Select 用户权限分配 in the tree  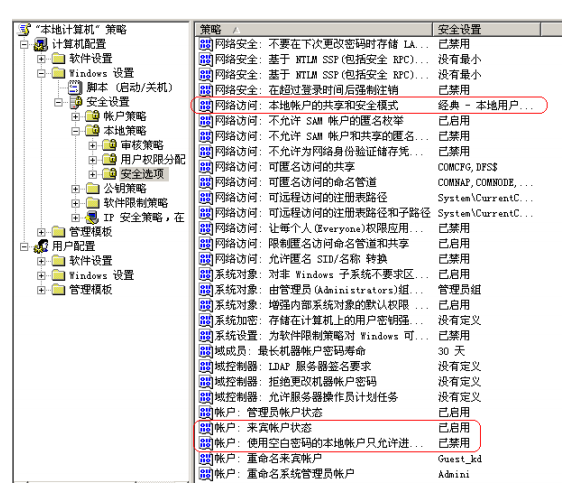tap(153, 159)
